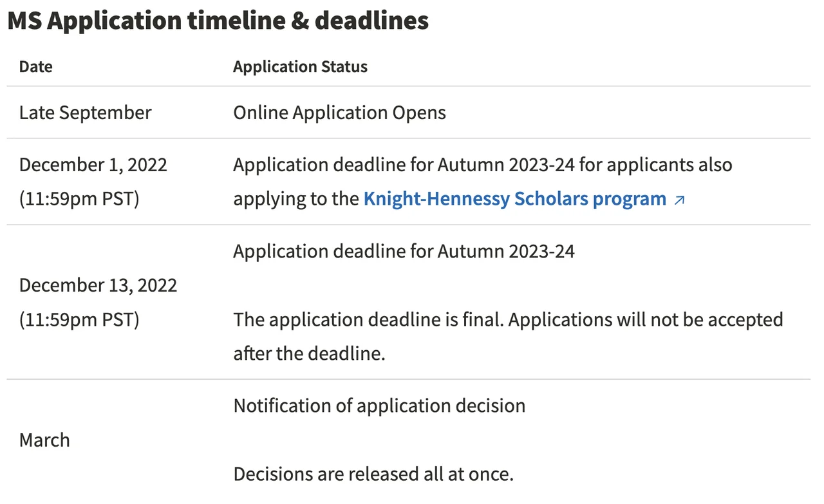Click 'The application deadline is final' sentence
This screenshot has width=824, height=504.
tap(368, 319)
